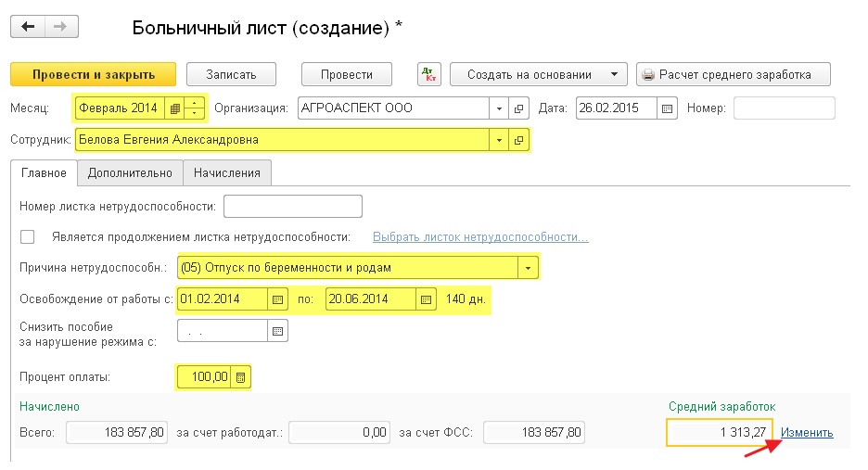Open calendar icon next to Дата field
868x470 pixels.
[667, 108]
